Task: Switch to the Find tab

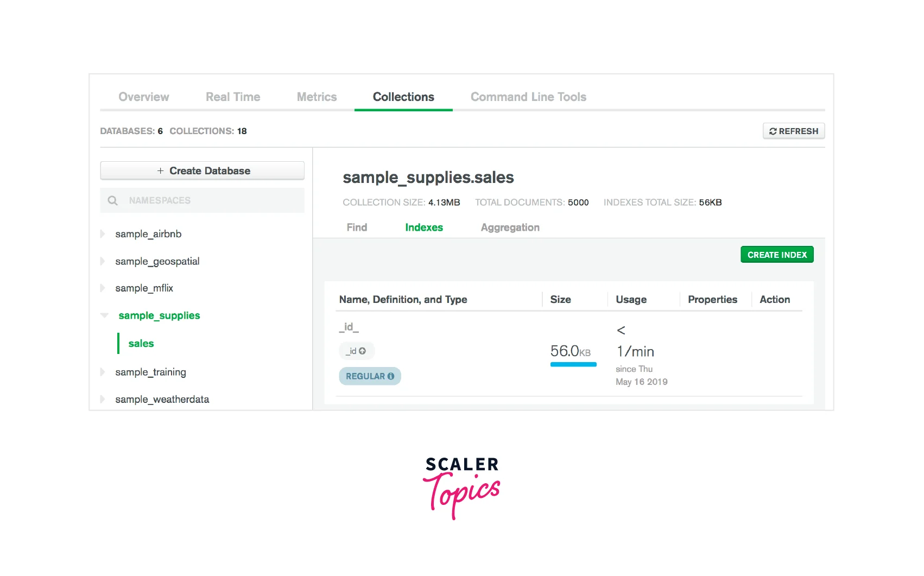Action: pos(357,227)
